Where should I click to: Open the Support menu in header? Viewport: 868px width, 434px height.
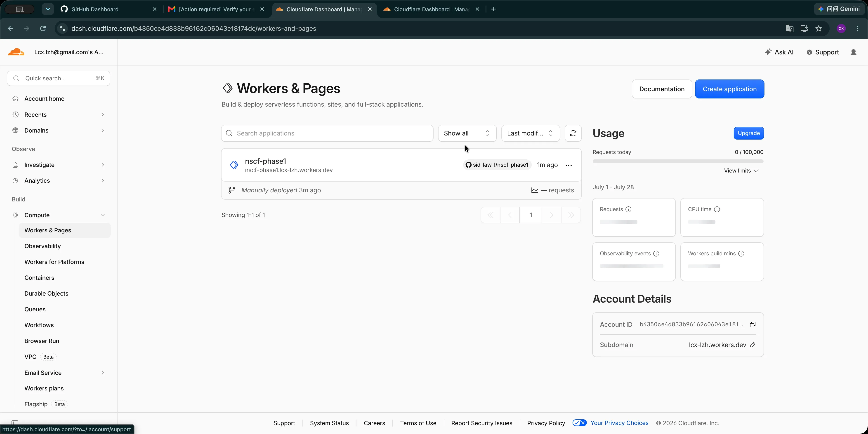823,52
